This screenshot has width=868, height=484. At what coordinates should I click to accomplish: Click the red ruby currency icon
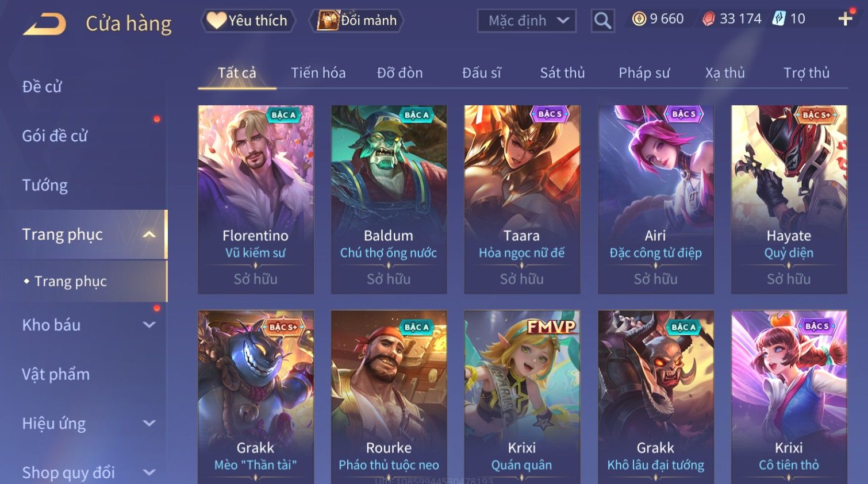pos(709,19)
